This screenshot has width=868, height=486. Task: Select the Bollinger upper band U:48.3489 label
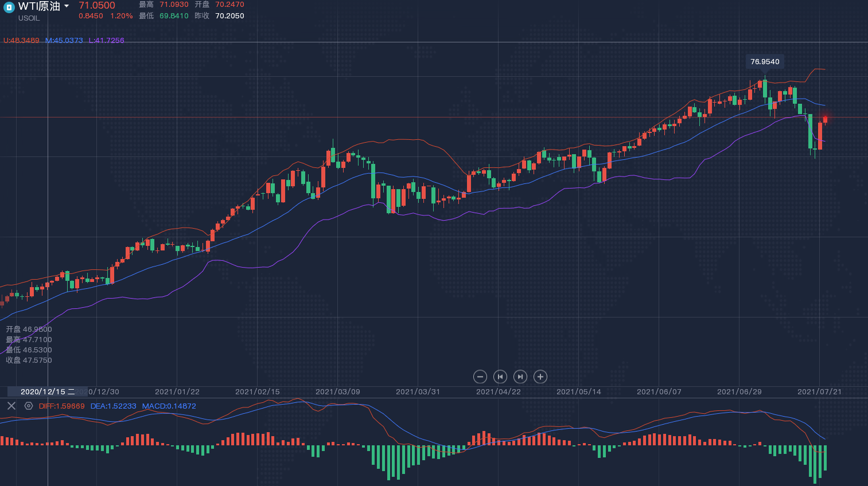click(21, 41)
